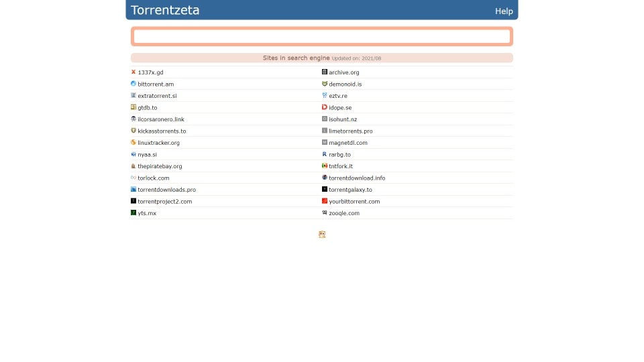Click the torrentdownloads.pro favicon icon
This screenshot has width=644, height=362.
click(x=133, y=189)
